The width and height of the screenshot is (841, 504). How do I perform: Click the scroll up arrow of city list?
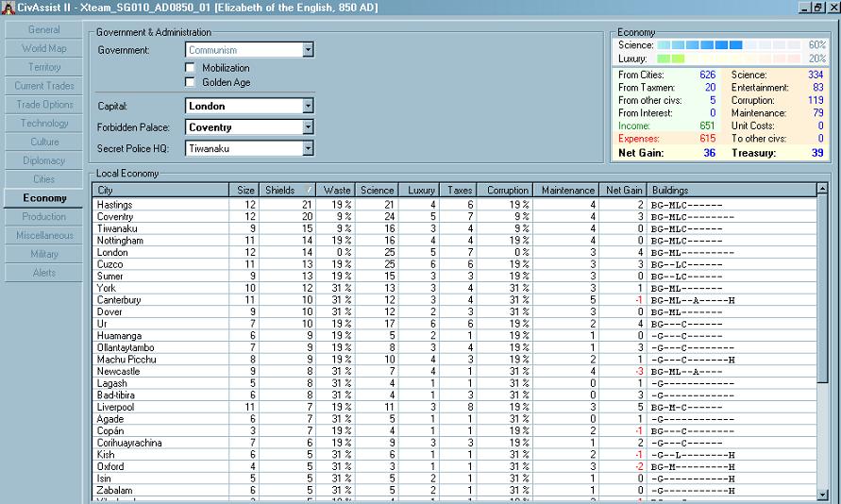point(822,188)
